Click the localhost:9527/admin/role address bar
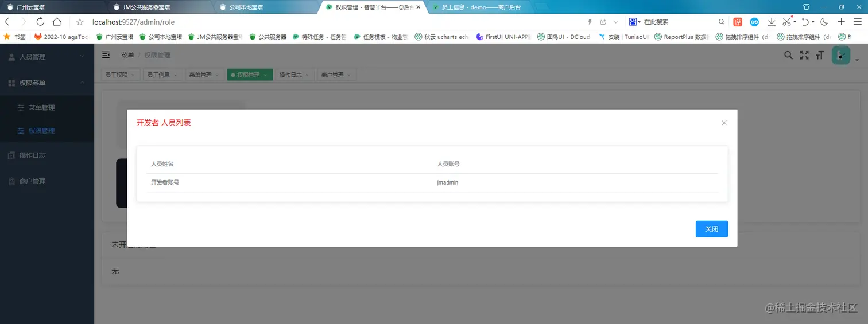Image resolution: width=868 pixels, height=324 pixels. point(134,22)
